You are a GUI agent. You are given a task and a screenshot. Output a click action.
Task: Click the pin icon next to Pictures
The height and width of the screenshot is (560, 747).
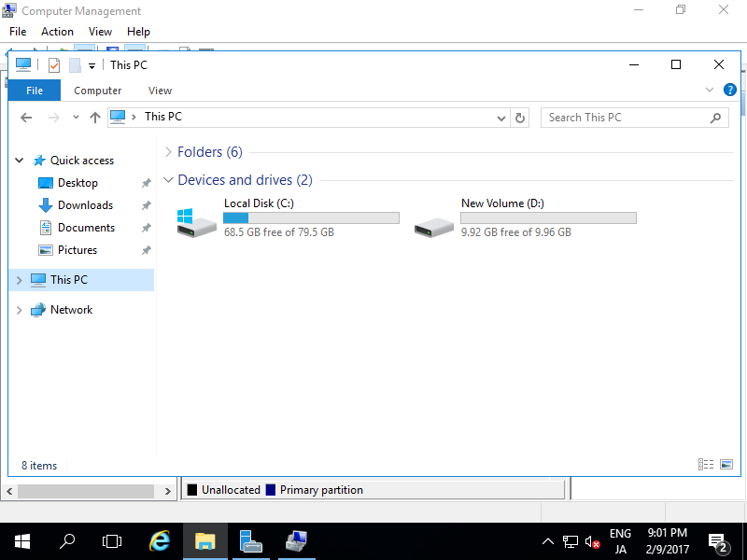(x=146, y=250)
